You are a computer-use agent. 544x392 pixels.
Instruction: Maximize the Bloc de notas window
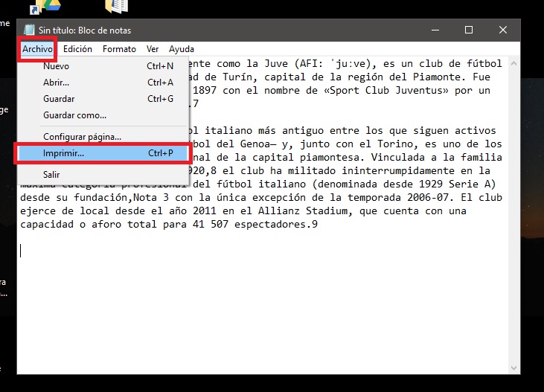[469, 30]
